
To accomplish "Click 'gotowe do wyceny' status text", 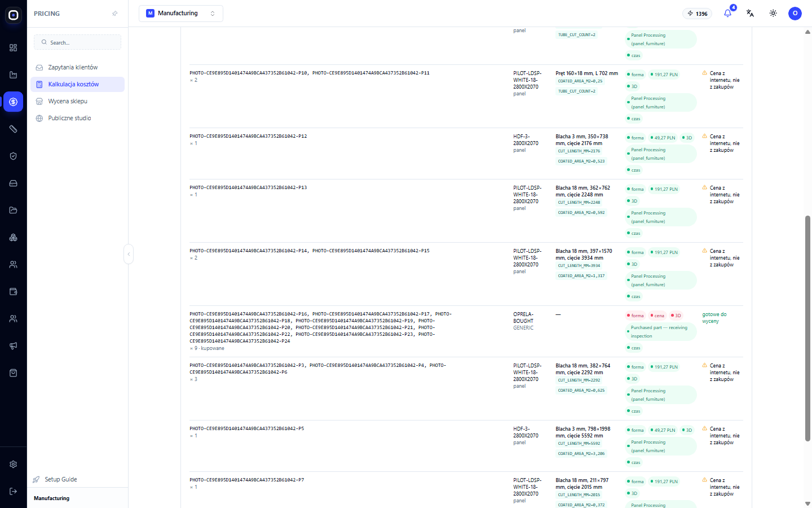I will coord(714,318).
